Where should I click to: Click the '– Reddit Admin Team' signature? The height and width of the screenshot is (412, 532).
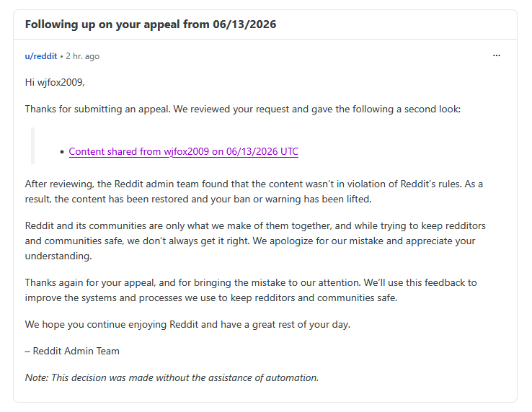(72, 351)
